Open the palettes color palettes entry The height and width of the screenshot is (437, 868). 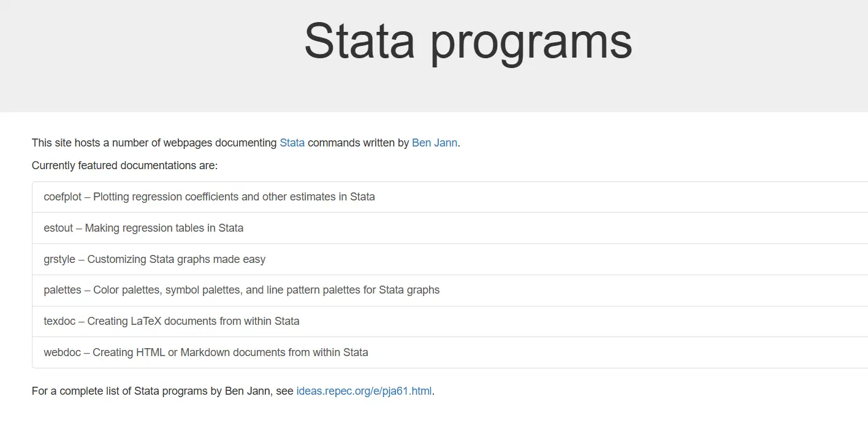[450, 290]
